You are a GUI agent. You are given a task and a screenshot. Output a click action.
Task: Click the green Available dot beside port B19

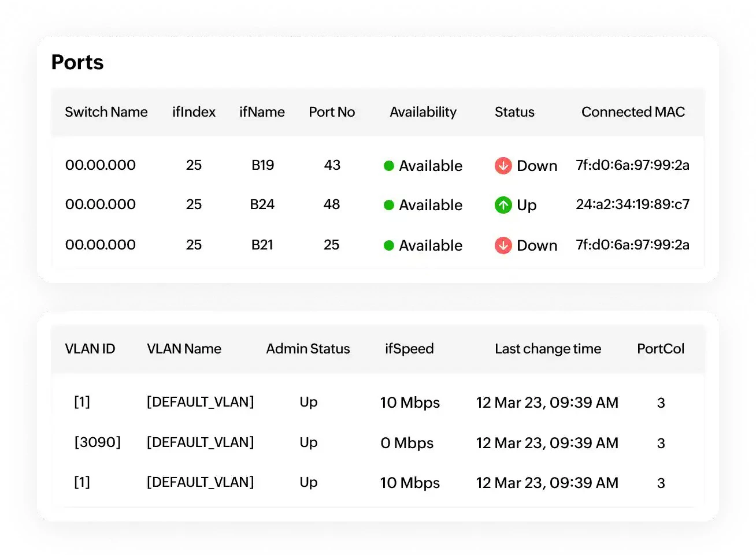[389, 166]
